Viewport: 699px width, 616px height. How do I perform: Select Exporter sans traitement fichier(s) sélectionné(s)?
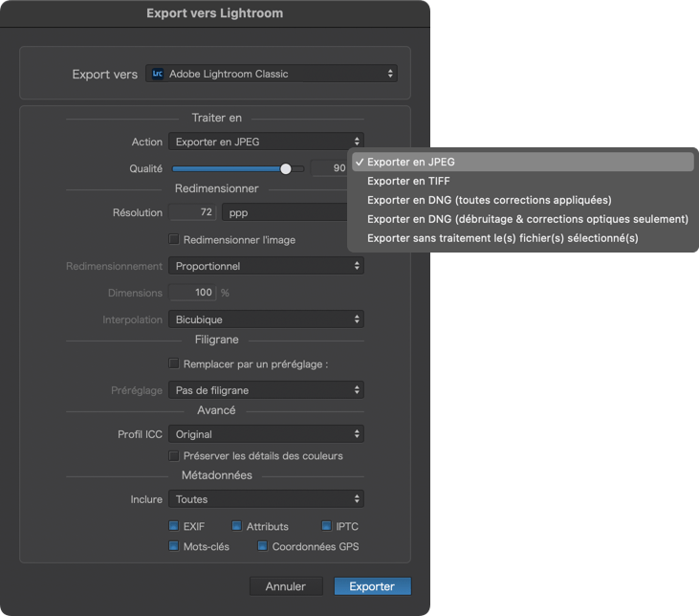(x=522, y=238)
